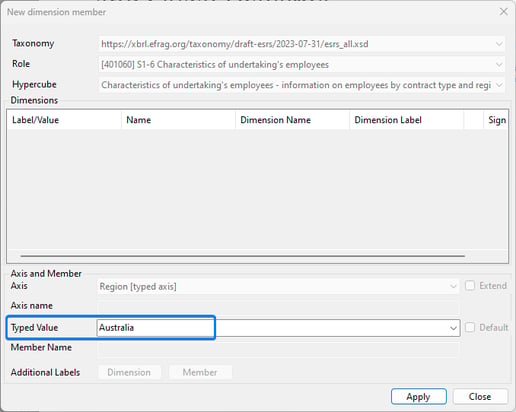Open the Typed Value dropdown arrow
This screenshot has width=516, height=412.
click(453, 328)
